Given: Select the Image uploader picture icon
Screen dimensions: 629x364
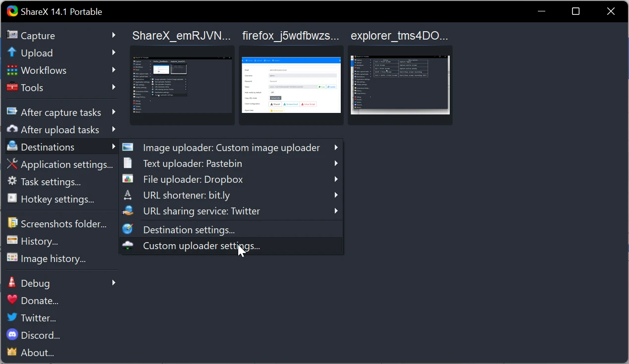Looking at the screenshot, I should (128, 147).
